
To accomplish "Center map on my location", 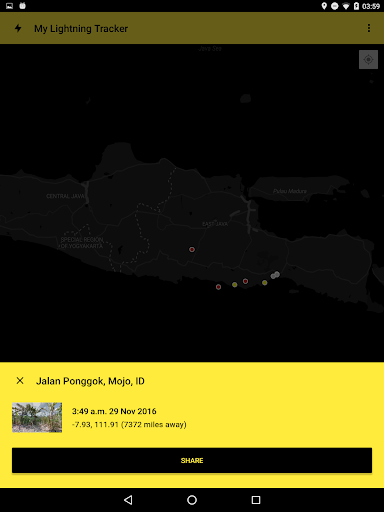I will point(368,60).
